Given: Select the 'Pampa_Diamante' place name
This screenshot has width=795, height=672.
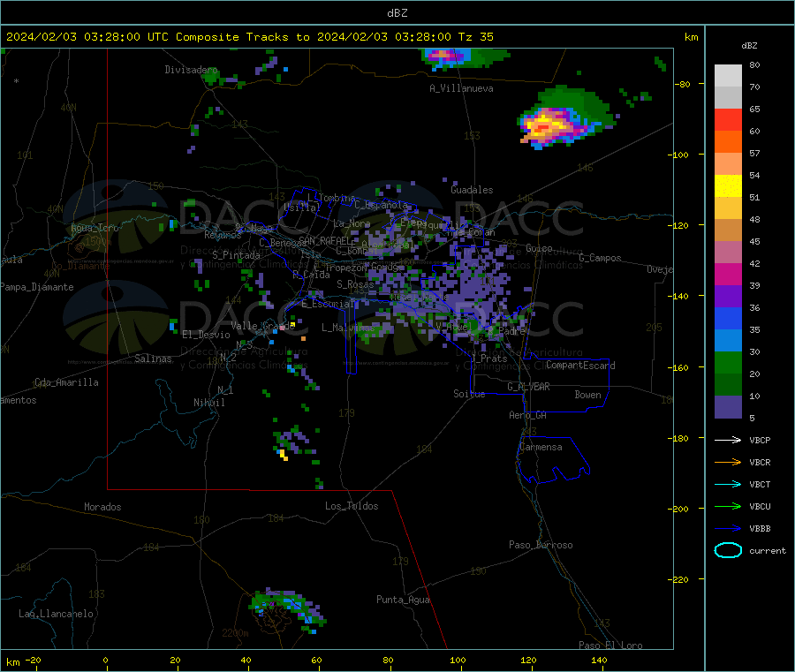Looking at the screenshot, I should (x=36, y=287).
